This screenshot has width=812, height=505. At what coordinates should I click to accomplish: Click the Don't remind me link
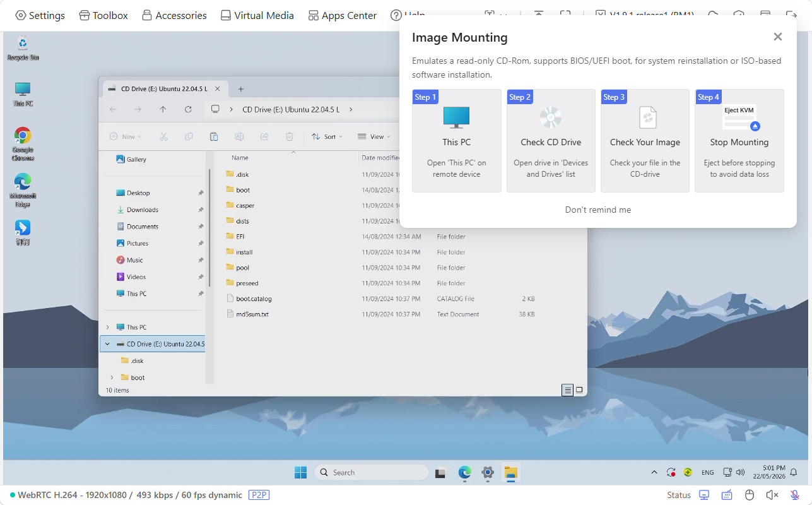598,210
